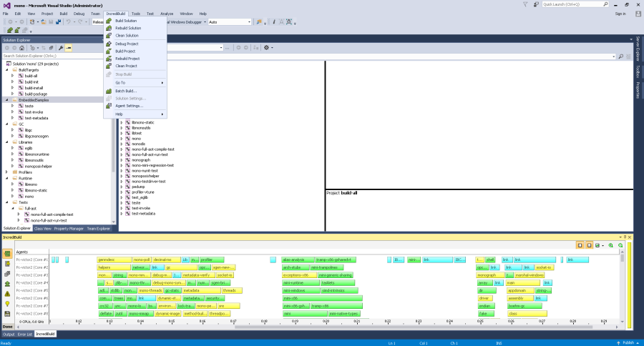Select Rebuild Solution from IncrediBuild menu
The image size is (644, 346).
(x=127, y=28)
